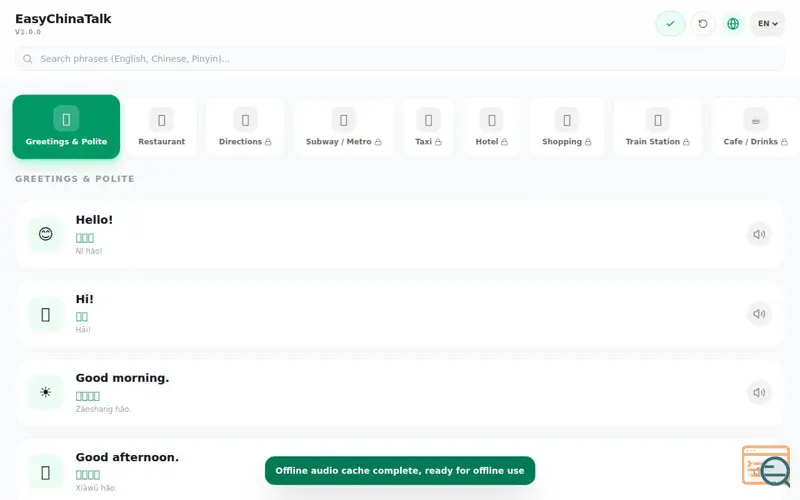Image resolution: width=800 pixels, height=500 pixels.
Task: Play audio for Good morning phrase
Action: (x=759, y=392)
